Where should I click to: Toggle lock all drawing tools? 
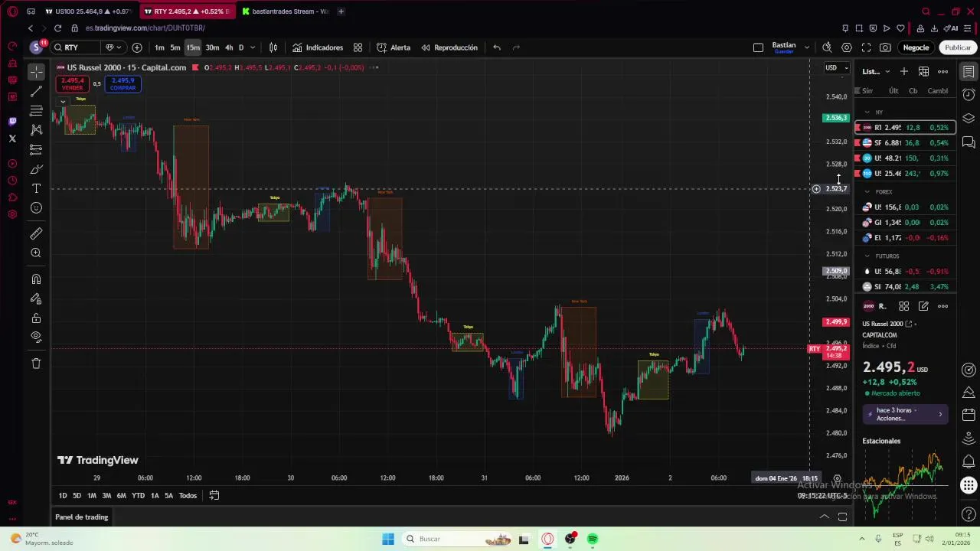36,318
